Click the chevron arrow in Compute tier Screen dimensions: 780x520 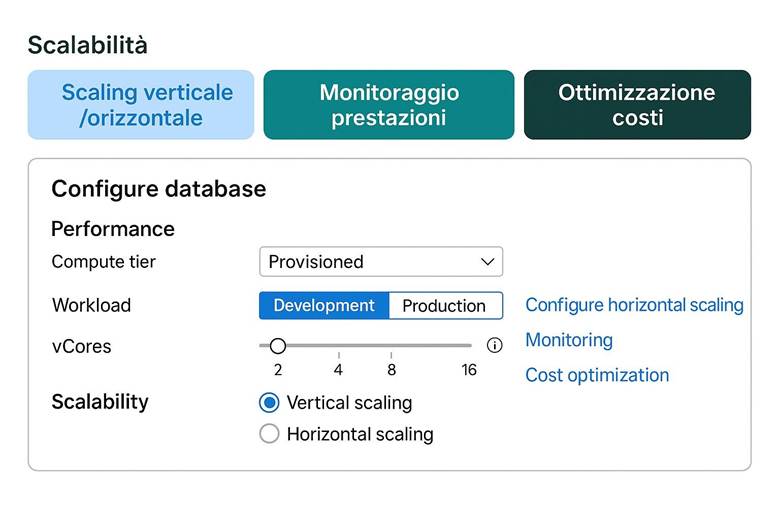[x=487, y=262]
